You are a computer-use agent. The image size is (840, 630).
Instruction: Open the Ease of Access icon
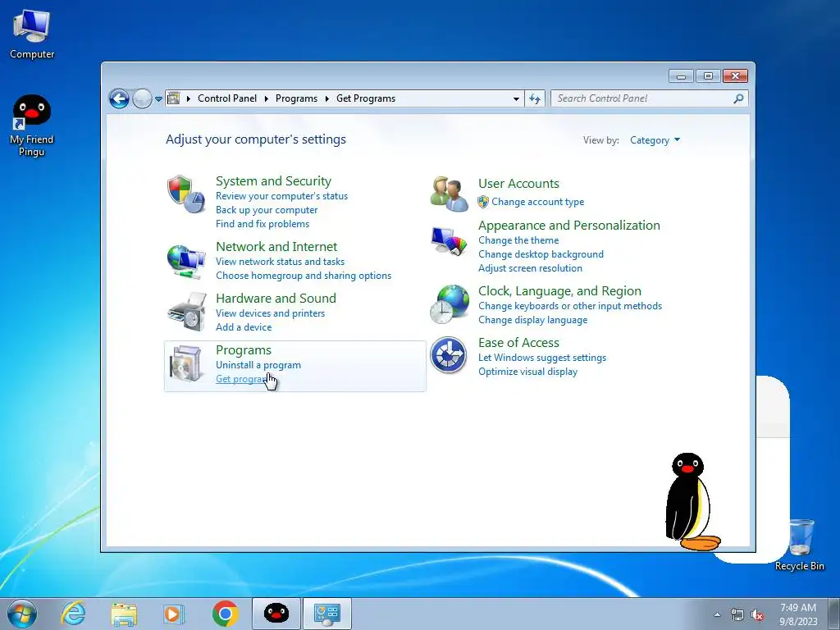tap(449, 354)
